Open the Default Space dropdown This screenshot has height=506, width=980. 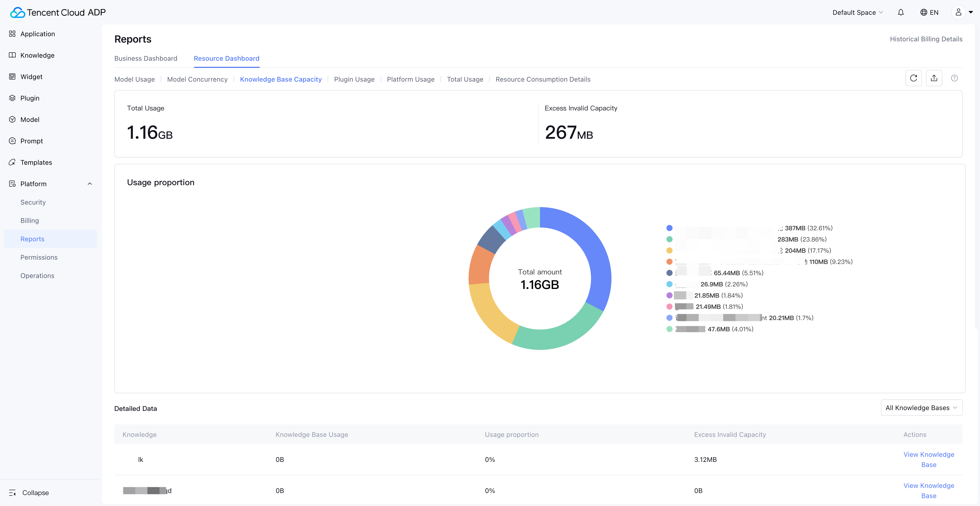coord(857,12)
